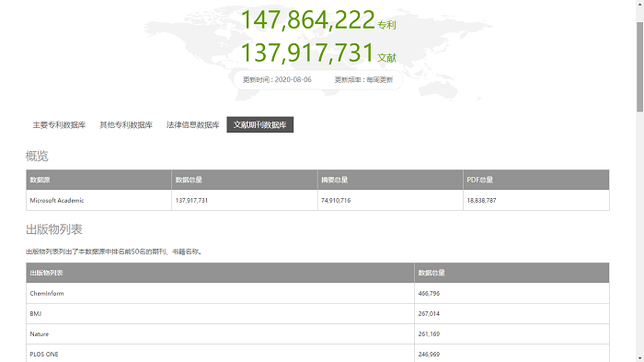Click the 出版物列表 table header cell
The height and width of the screenshot is (362, 644).
220,273
